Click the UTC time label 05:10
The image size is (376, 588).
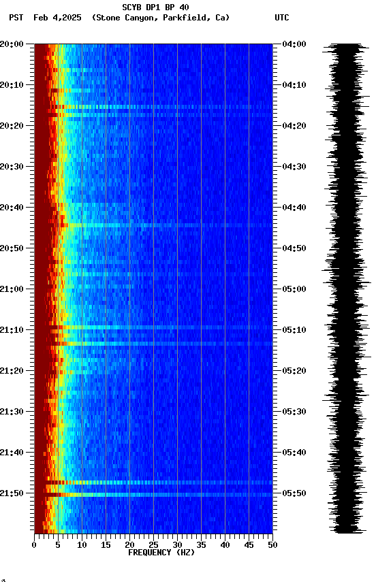click(x=294, y=330)
